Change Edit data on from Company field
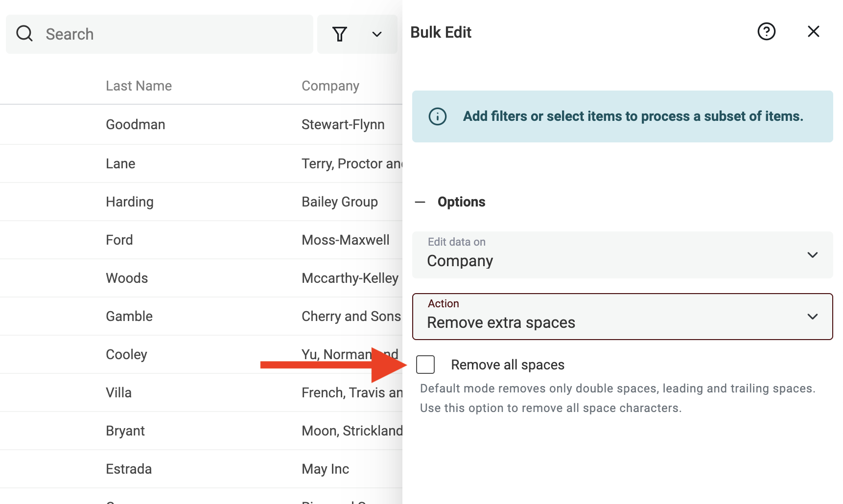 tap(622, 255)
